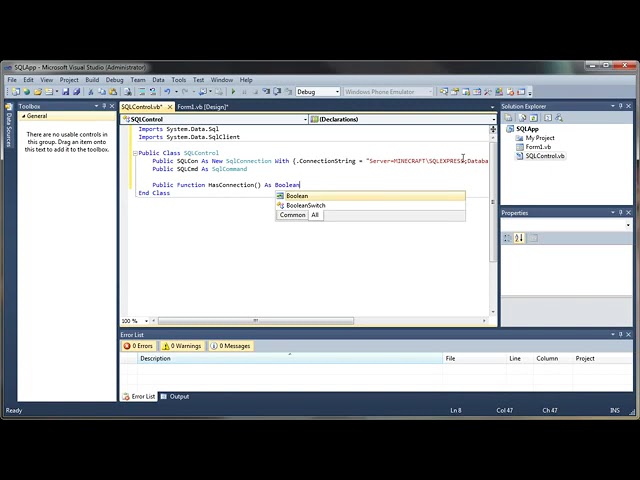
Task: Sort by the File column header
Action: pyautogui.click(x=474, y=358)
